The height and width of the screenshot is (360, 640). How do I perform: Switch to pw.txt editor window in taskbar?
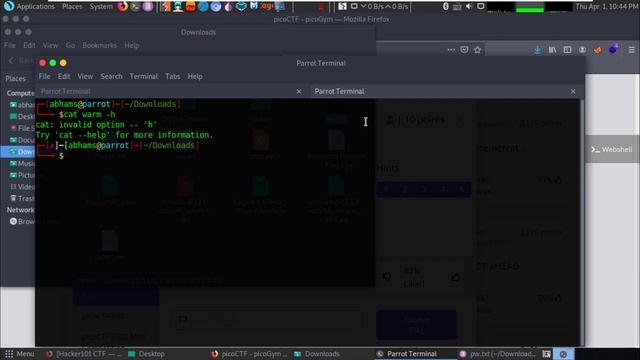[497, 354]
